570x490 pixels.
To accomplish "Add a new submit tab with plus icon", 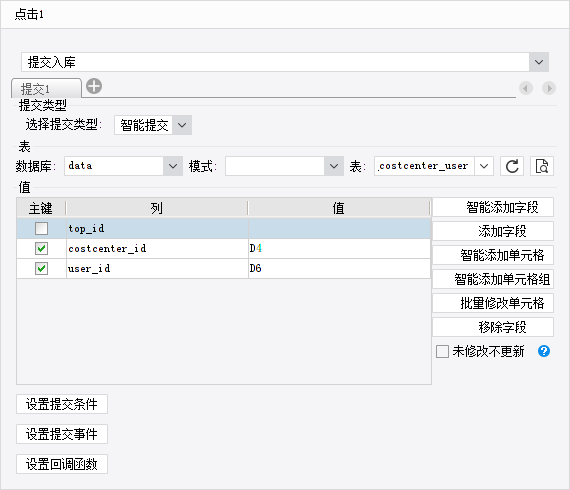I will (94, 87).
